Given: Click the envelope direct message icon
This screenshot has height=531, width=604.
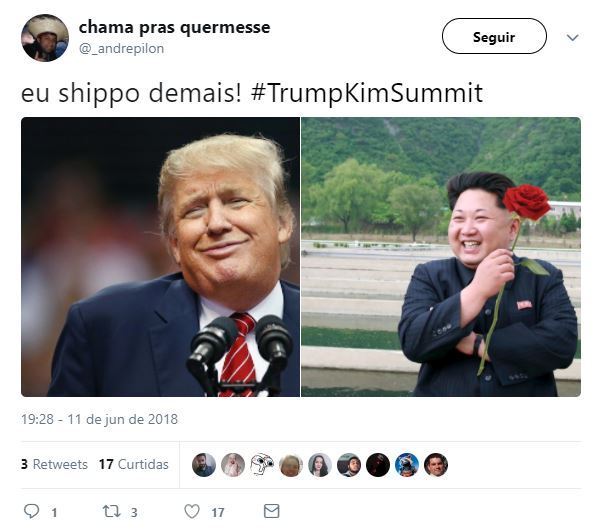Looking at the screenshot, I should (x=272, y=511).
